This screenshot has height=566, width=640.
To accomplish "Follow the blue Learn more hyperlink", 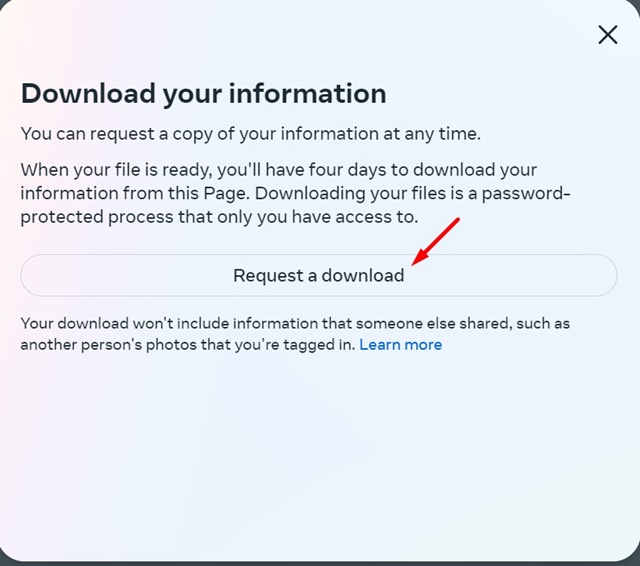I will 400,345.
